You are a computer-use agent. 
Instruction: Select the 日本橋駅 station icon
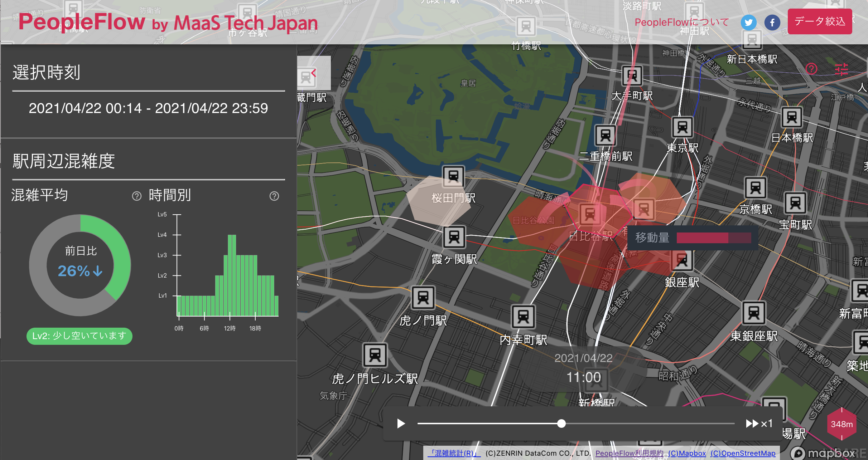792,117
